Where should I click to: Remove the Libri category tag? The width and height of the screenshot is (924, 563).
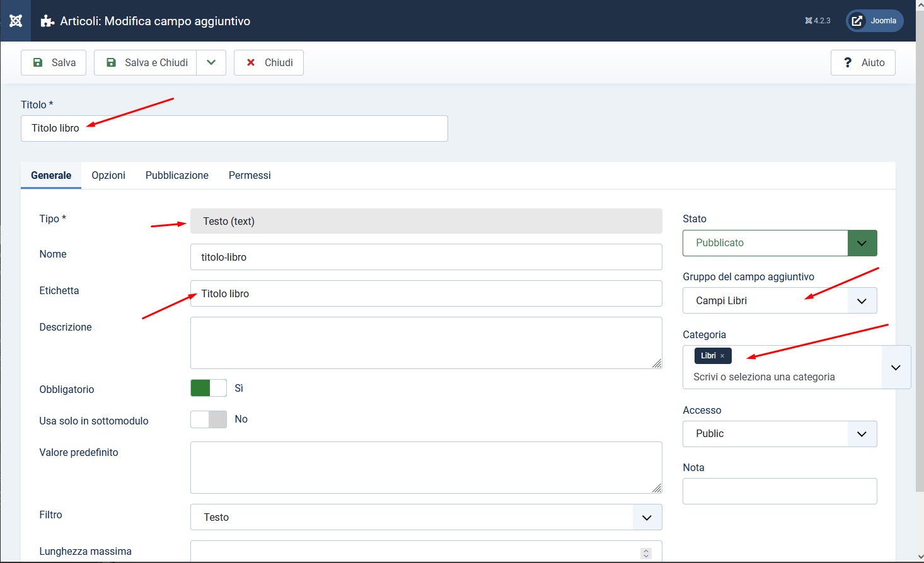pyautogui.click(x=722, y=356)
